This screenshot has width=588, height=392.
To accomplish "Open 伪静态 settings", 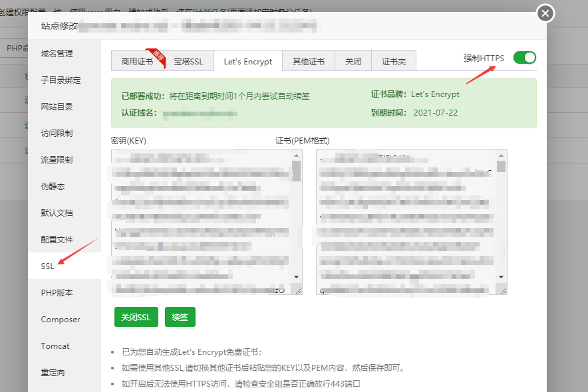I will tap(53, 187).
